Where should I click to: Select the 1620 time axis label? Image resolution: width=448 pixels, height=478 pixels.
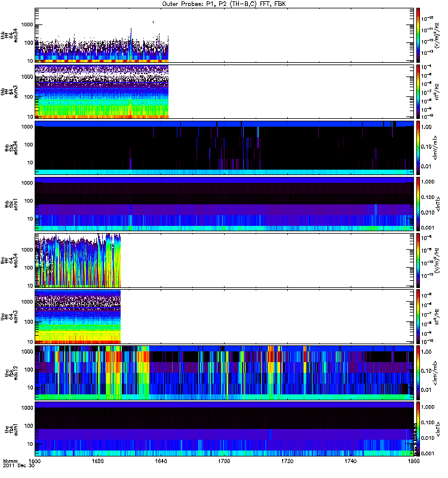coord(98,461)
